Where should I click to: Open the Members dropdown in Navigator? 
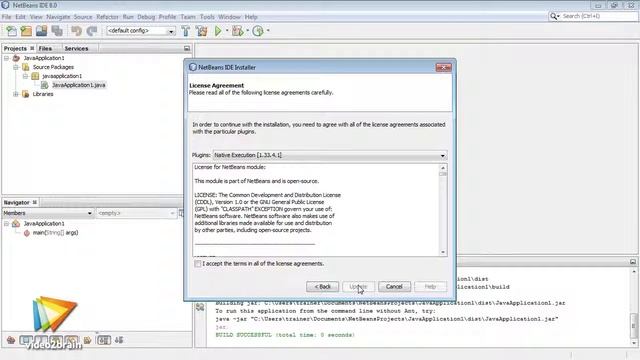point(48,213)
